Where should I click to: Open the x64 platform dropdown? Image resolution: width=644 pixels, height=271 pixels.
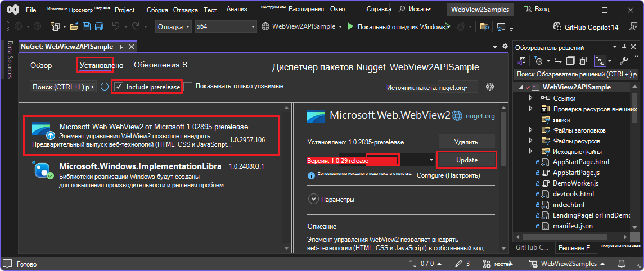pyautogui.click(x=226, y=26)
